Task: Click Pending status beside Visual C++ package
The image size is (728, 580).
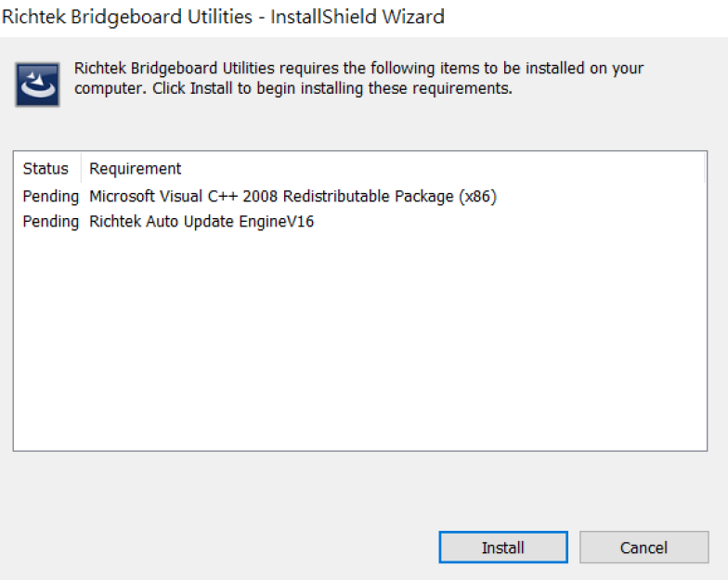Action: click(50, 197)
